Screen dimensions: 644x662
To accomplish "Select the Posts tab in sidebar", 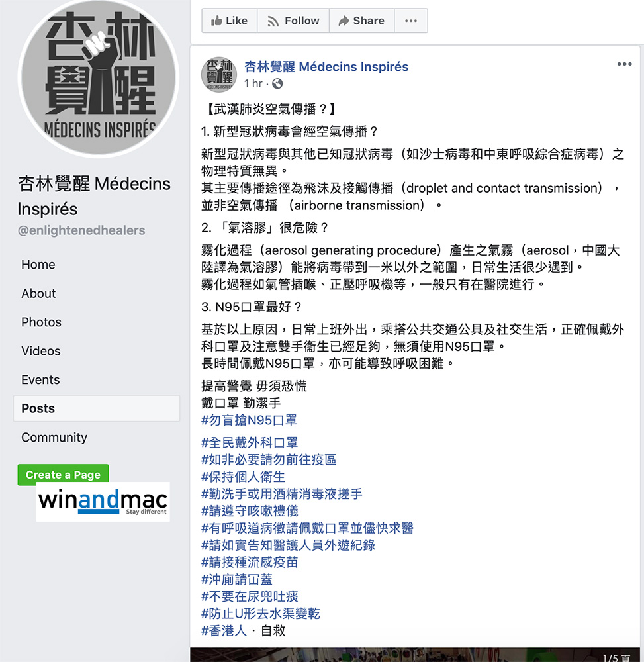I will 97,408.
